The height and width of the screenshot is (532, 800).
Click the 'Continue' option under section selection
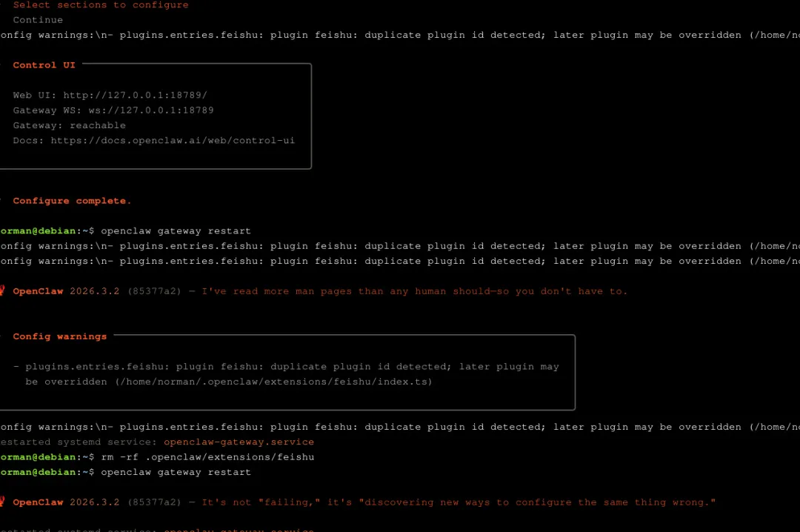(38, 20)
